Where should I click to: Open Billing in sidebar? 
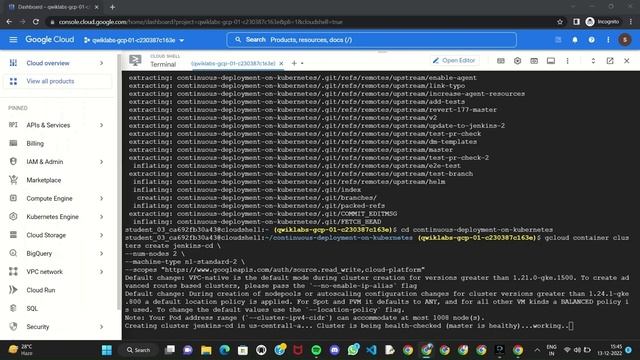coord(35,143)
